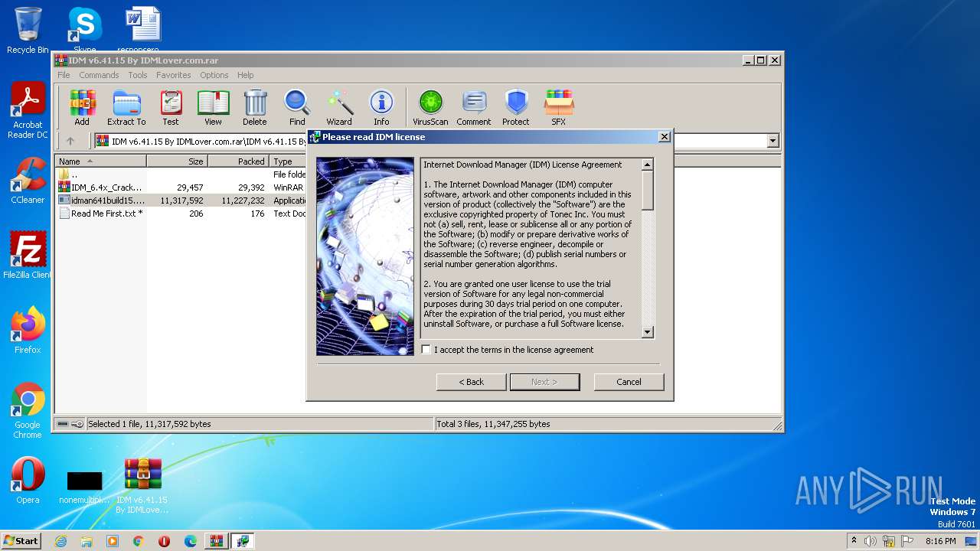Screen dimensions: 980x551
Task: Select Google Chrome desktop icon
Action: coord(28,411)
